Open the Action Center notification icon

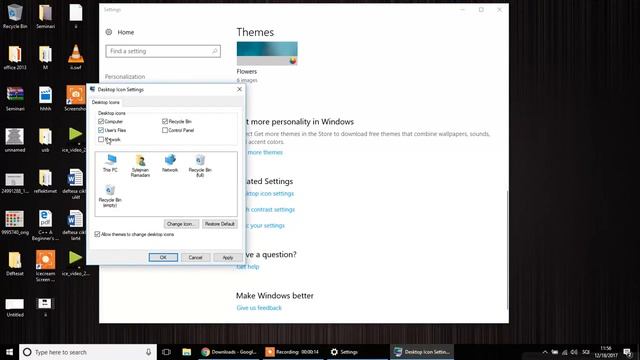627,352
